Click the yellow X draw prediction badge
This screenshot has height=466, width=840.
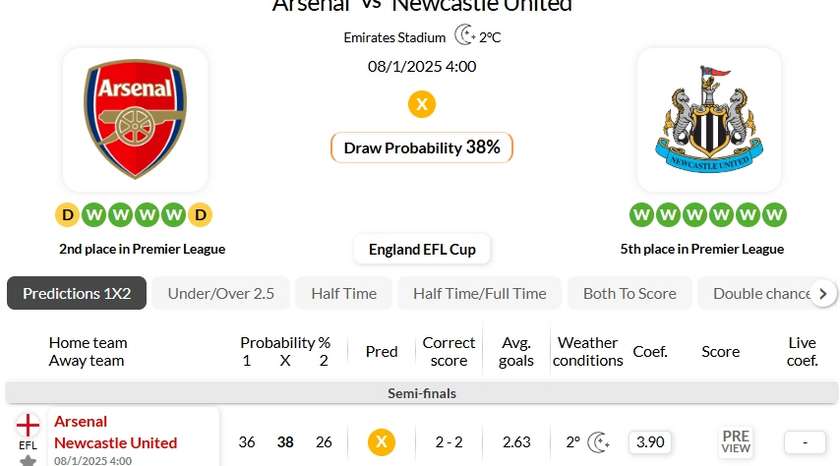[x=422, y=104]
